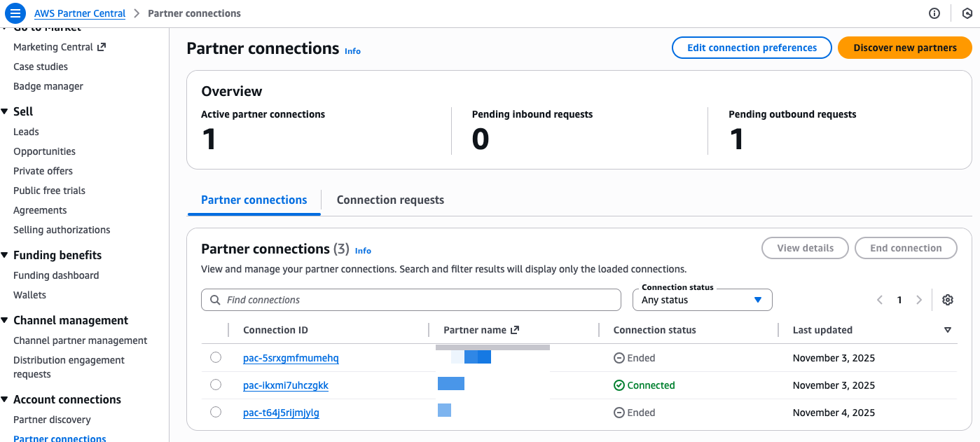Click the Discover new partners button
Image resolution: width=980 pixels, height=442 pixels.
tap(904, 48)
